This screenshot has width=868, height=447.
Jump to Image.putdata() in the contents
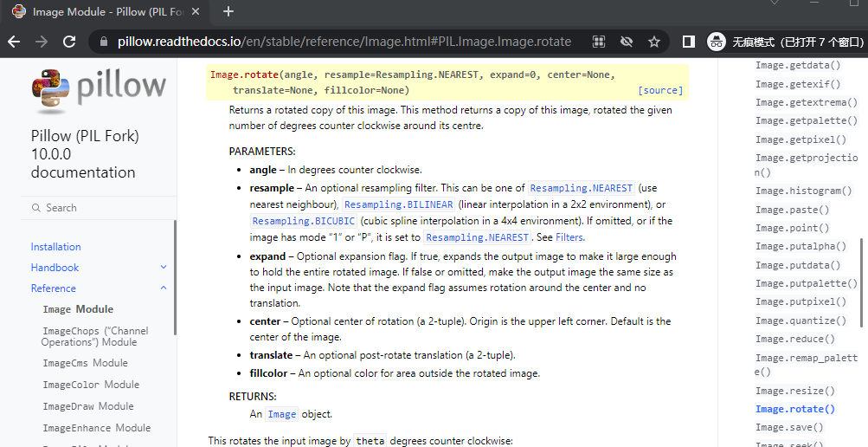pos(798,265)
